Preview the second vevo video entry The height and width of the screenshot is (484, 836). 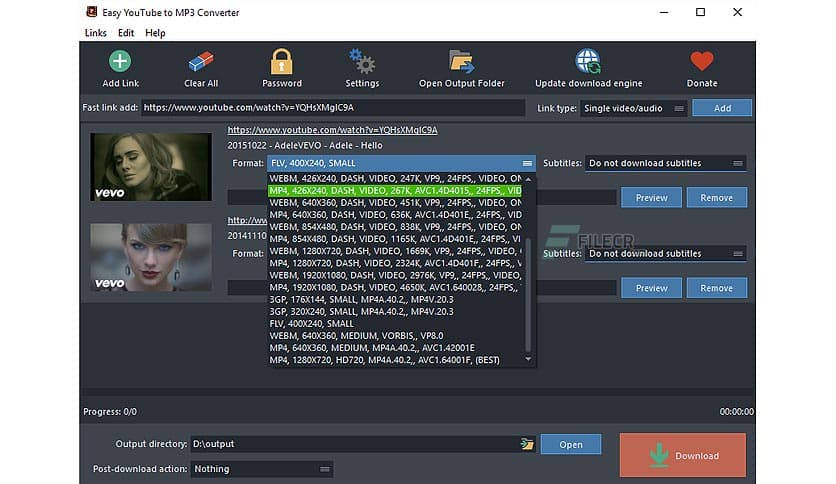pyautogui.click(x=651, y=288)
